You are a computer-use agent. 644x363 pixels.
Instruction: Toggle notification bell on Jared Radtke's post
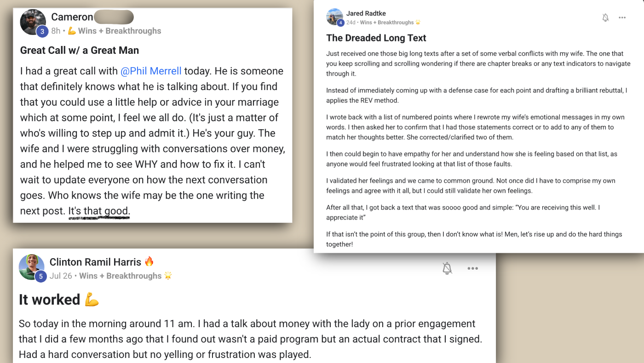[x=605, y=18]
